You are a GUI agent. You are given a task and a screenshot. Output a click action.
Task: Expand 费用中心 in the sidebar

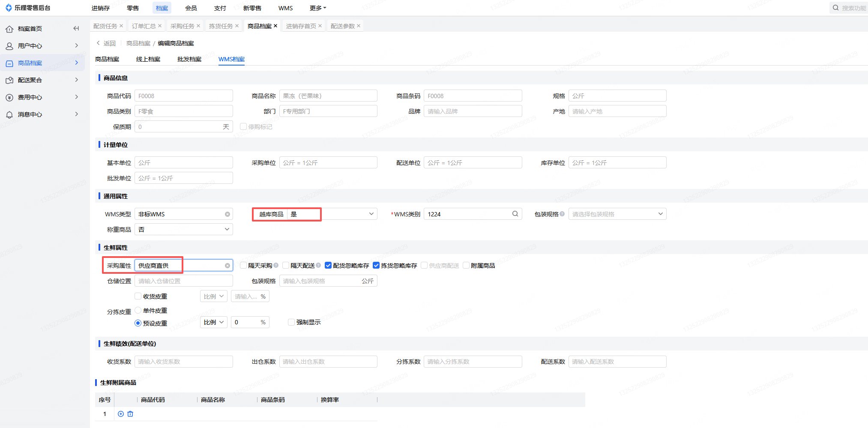[x=77, y=97]
